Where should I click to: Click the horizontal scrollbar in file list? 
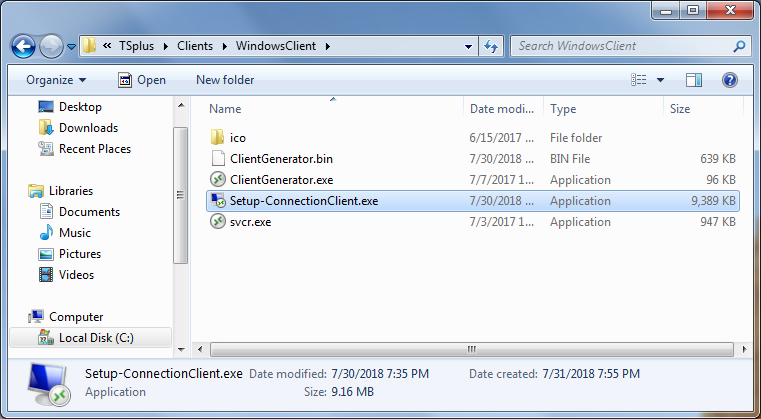[466, 349]
